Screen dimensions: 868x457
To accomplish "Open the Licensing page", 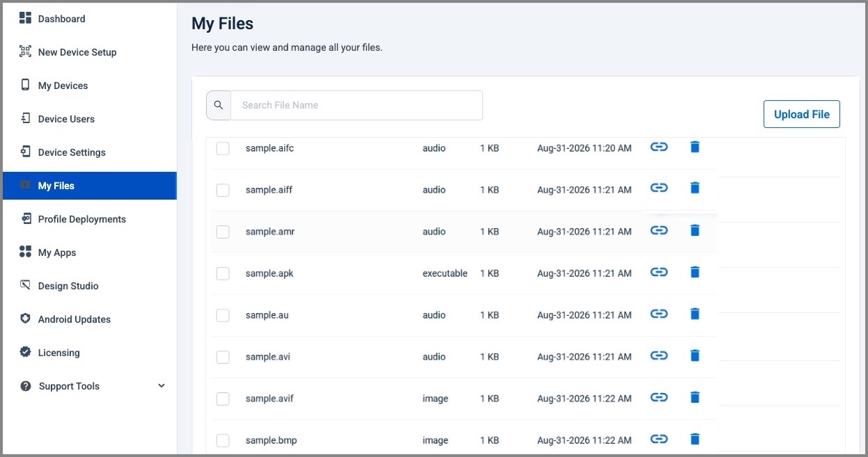I will pos(58,353).
